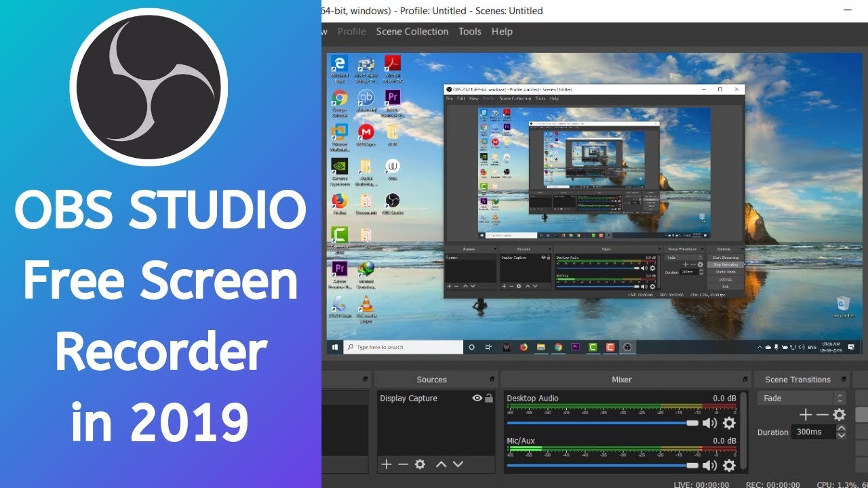868x488 pixels.
Task: Click the 'Type here to search' box in the preview
Action: tap(404, 347)
